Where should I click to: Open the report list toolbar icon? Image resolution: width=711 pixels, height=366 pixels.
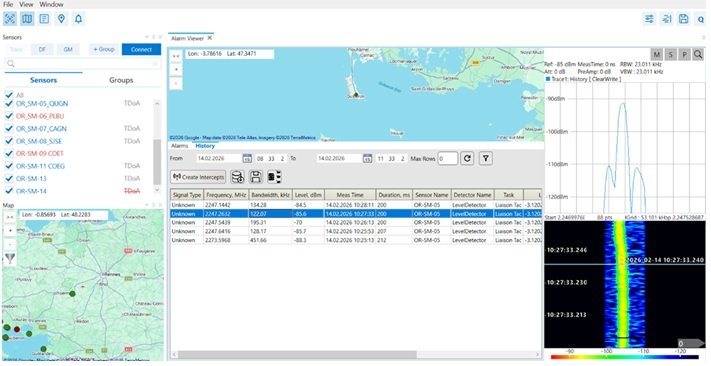(44, 19)
